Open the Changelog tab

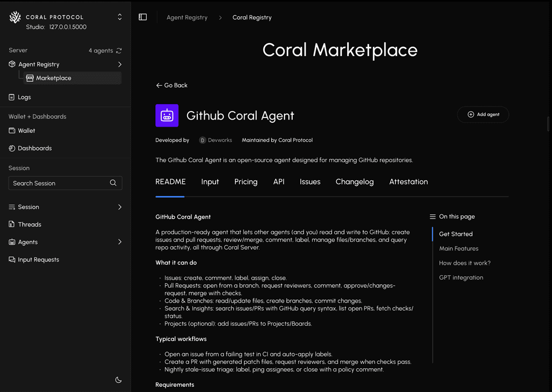click(354, 182)
